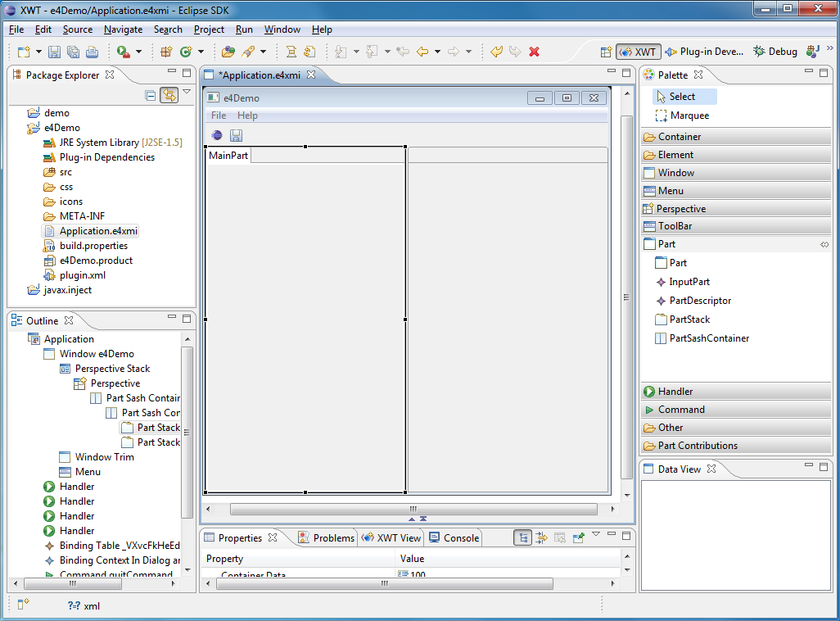Click the PartStack palette entry

689,320
